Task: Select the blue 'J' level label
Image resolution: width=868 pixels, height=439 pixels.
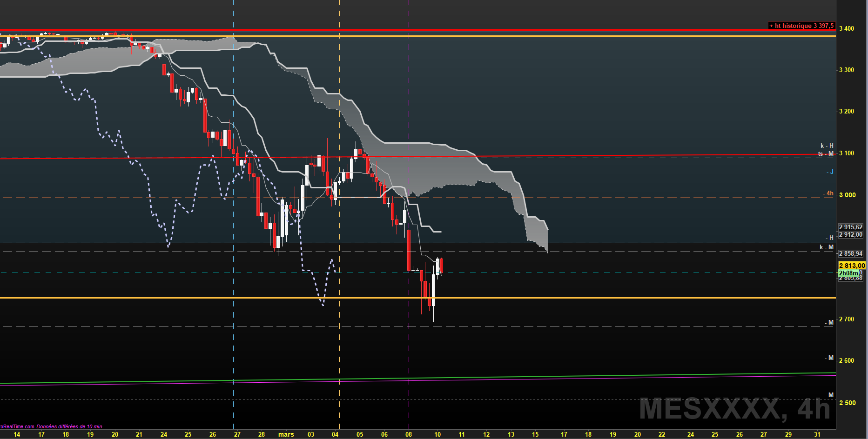Action: point(830,172)
